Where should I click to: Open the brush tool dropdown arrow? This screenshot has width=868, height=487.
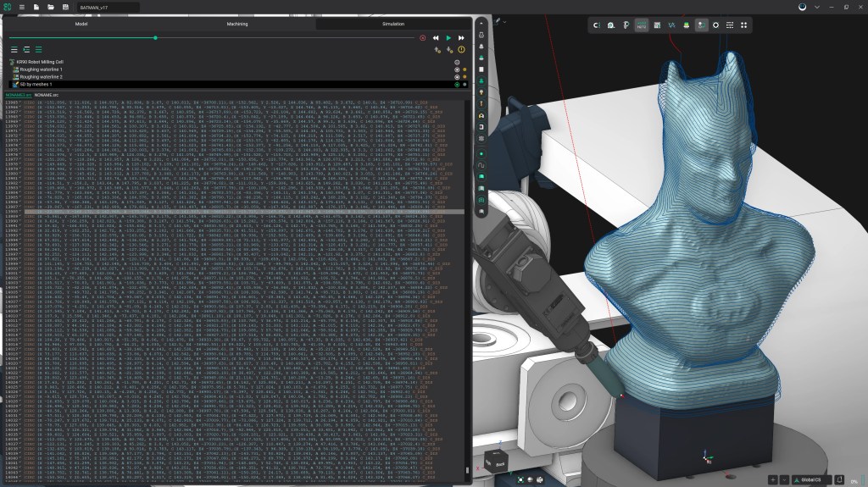tap(504, 22)
